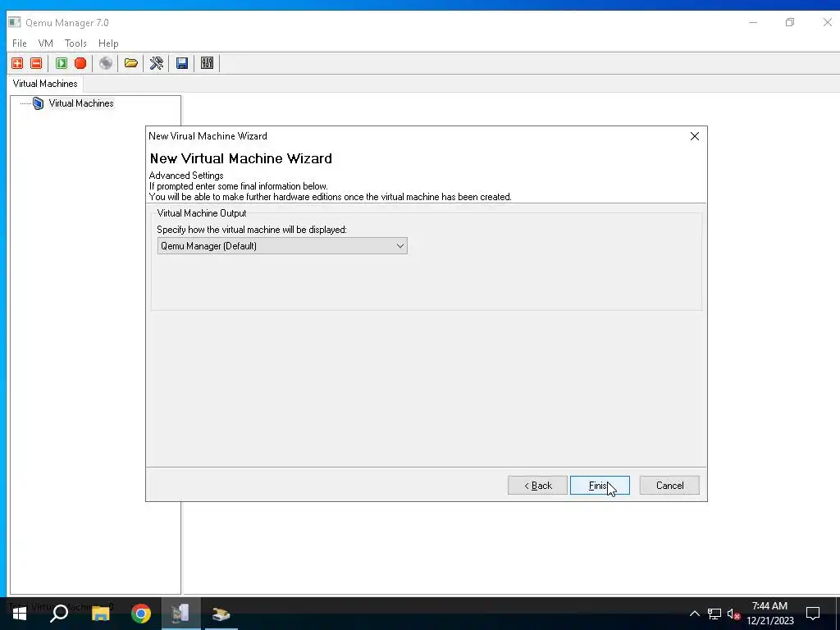840x630 pixels.
Task: Open the Help menu
Action: tap(108, 43)
